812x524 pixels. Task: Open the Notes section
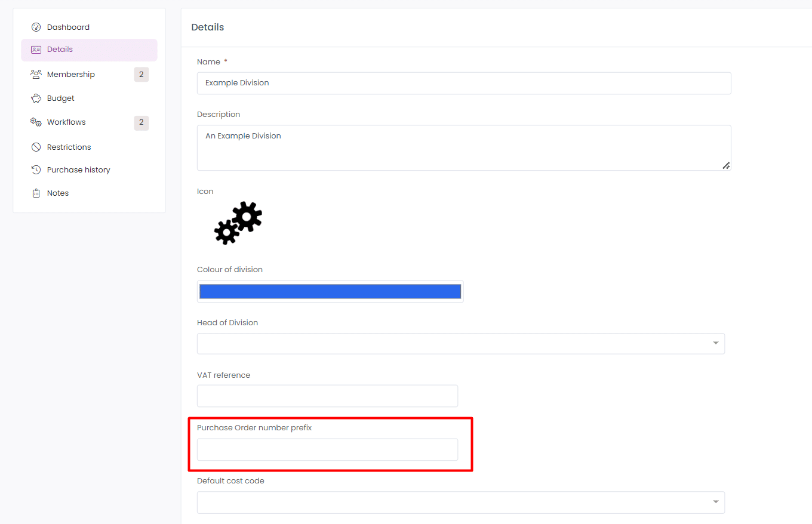pyautogui.click(x=89, y=193)
